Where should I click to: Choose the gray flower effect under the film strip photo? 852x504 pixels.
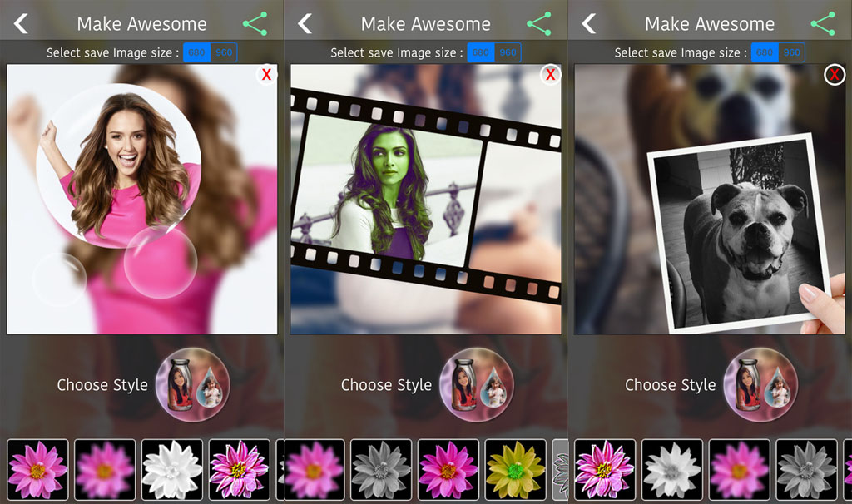click(x=380, y=469)
